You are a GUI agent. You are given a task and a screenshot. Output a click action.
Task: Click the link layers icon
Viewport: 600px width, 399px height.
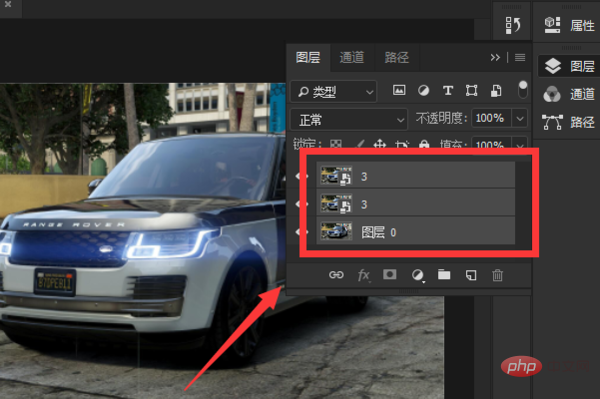tap(336, 275)
